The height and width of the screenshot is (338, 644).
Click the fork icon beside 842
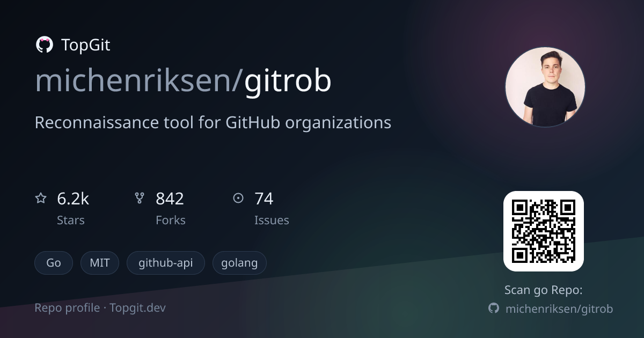pyautogui.click(x=140, y=199)
